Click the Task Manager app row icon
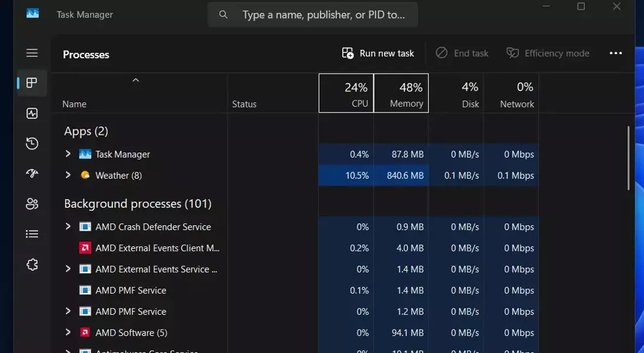The image size is (644, 353). pos(85,154)
